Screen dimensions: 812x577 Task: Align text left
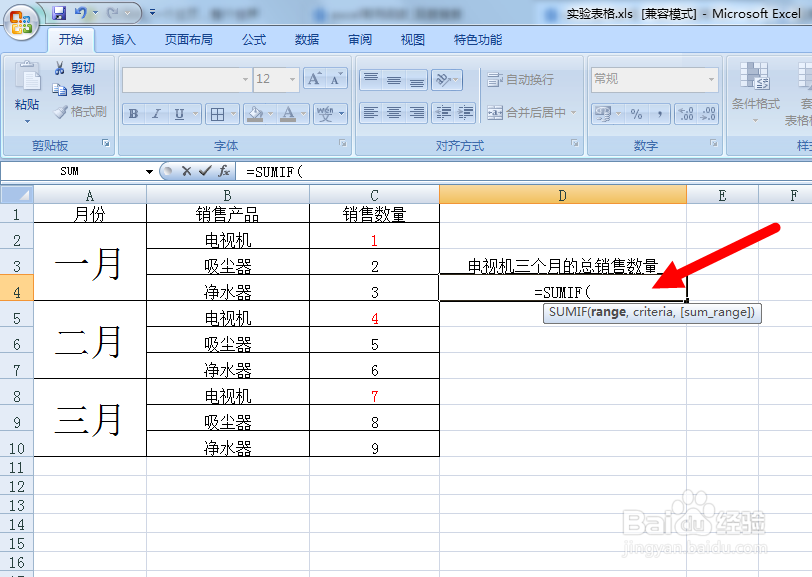(371, 113)
